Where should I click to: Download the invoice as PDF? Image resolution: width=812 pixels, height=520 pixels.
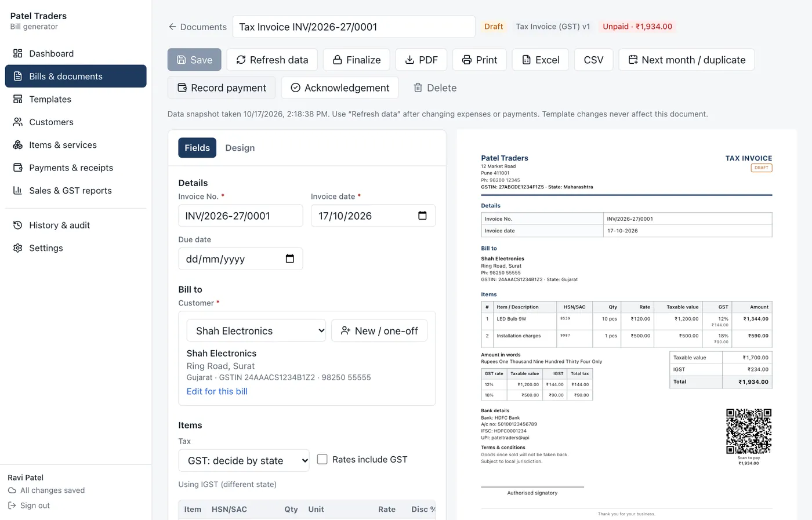(421, 60)
